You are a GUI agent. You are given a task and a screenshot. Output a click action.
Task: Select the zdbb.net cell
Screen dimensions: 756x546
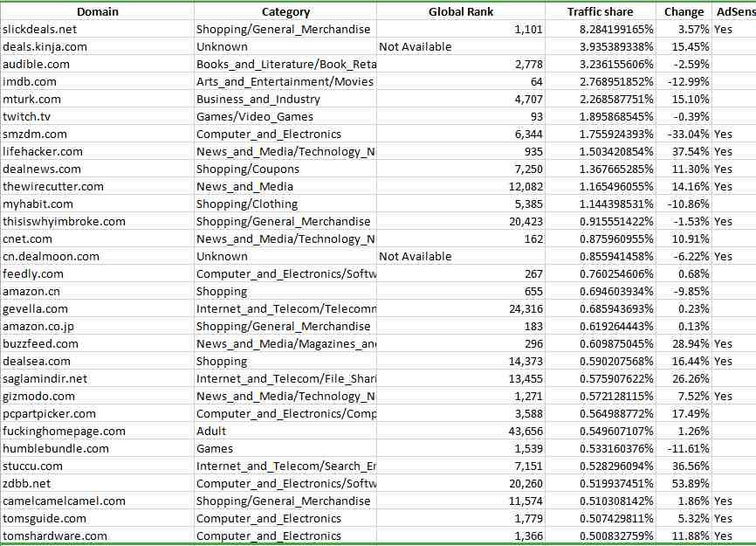97,483
